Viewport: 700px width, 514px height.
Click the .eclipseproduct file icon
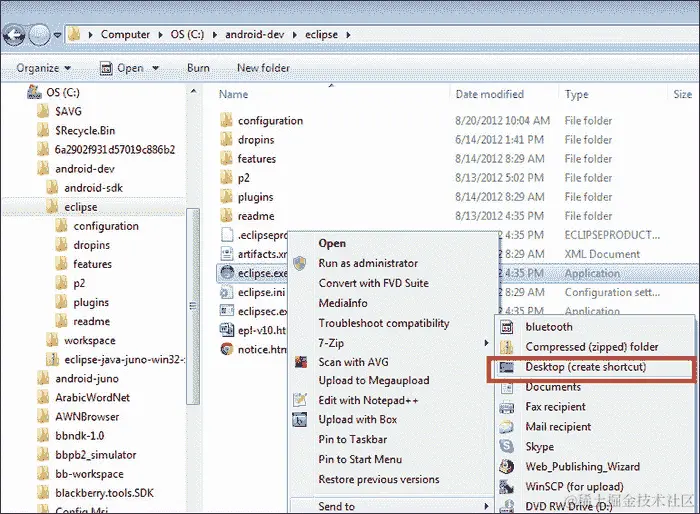(x=227, y=234)
